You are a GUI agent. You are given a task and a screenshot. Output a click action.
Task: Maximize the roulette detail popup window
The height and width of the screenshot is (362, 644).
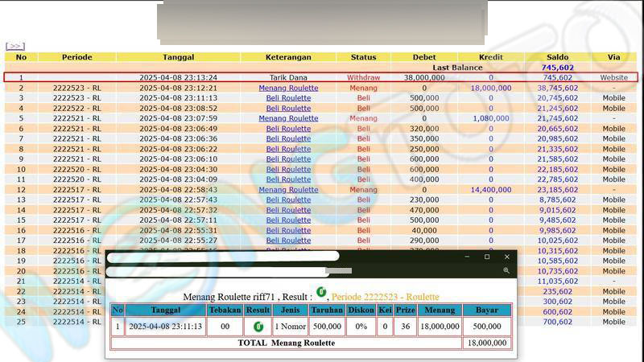487,257
